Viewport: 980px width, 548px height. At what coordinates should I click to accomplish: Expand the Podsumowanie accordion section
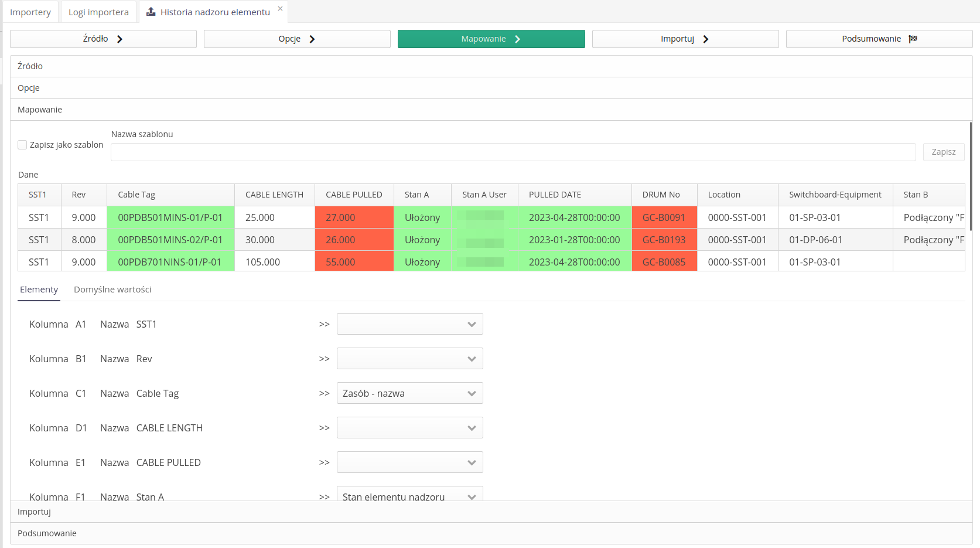(47, 533)
